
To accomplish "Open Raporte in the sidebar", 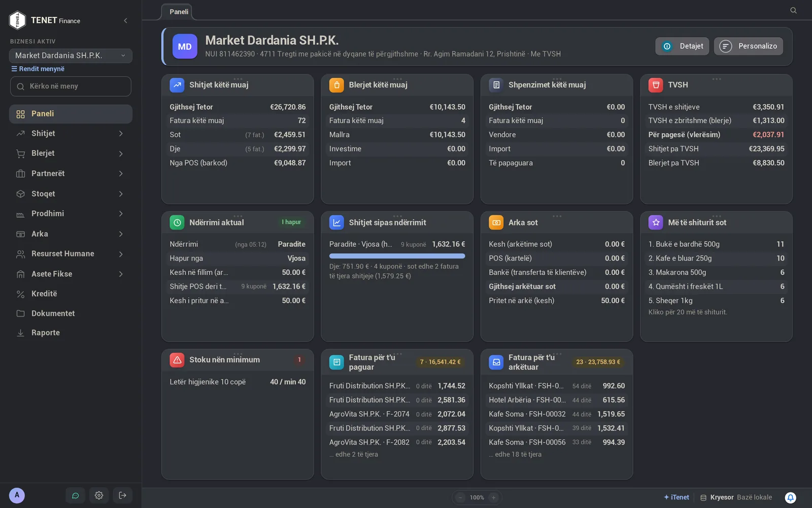I will click(x=71, y=333).
